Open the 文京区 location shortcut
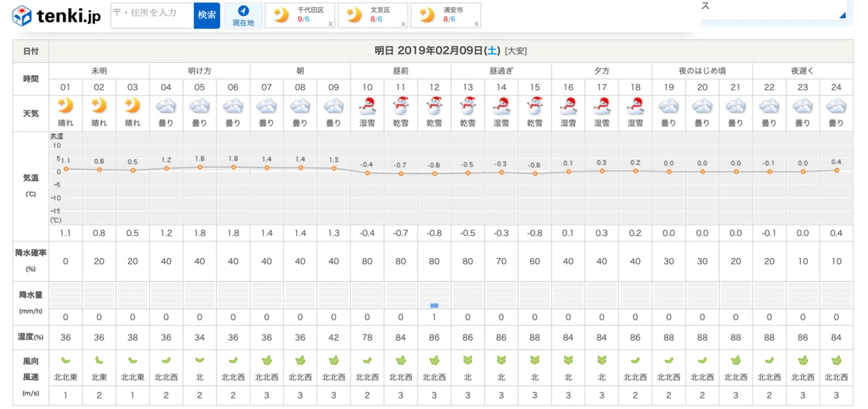The width and height of the screenshot is (868, 409). coord(373,15)
